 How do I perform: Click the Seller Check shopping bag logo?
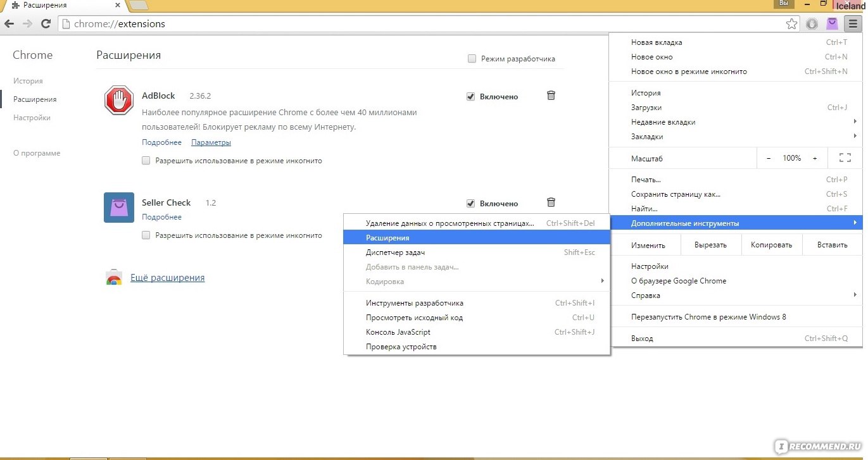pos(119,208)
